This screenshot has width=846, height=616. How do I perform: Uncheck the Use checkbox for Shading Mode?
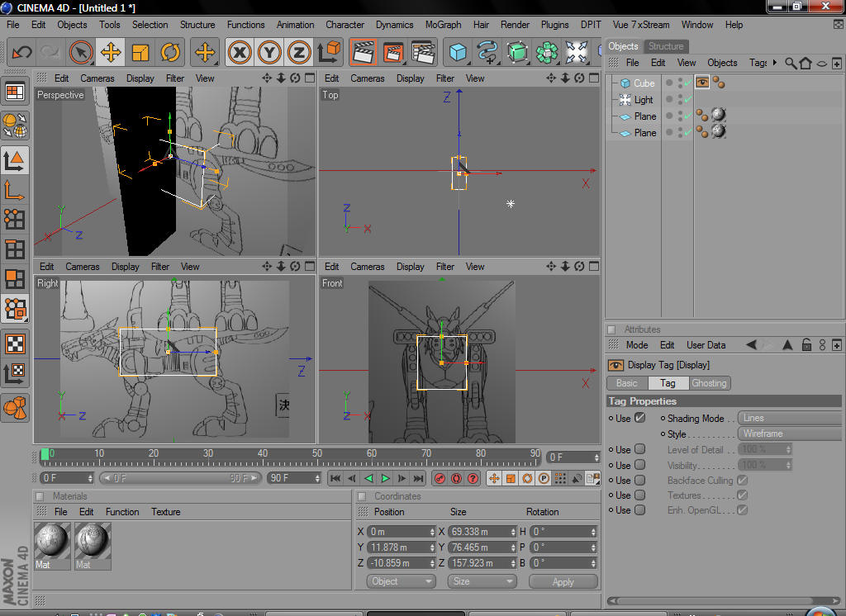[x=639, y=418]
